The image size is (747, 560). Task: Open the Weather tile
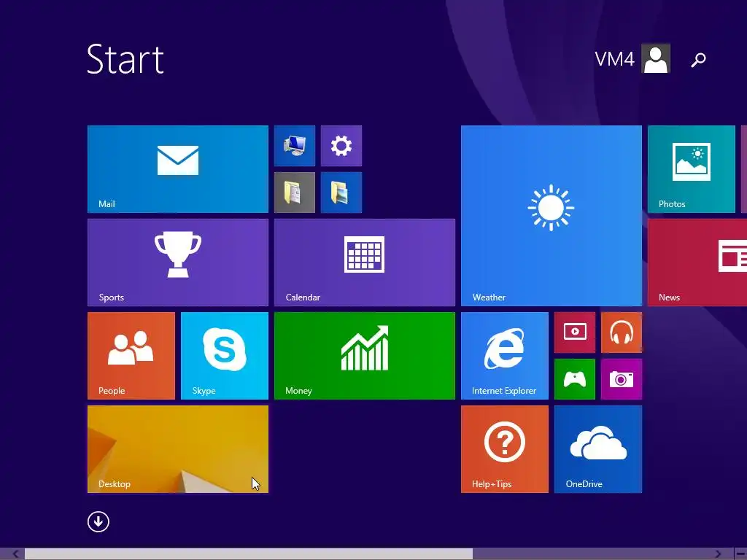pos(551,216)
